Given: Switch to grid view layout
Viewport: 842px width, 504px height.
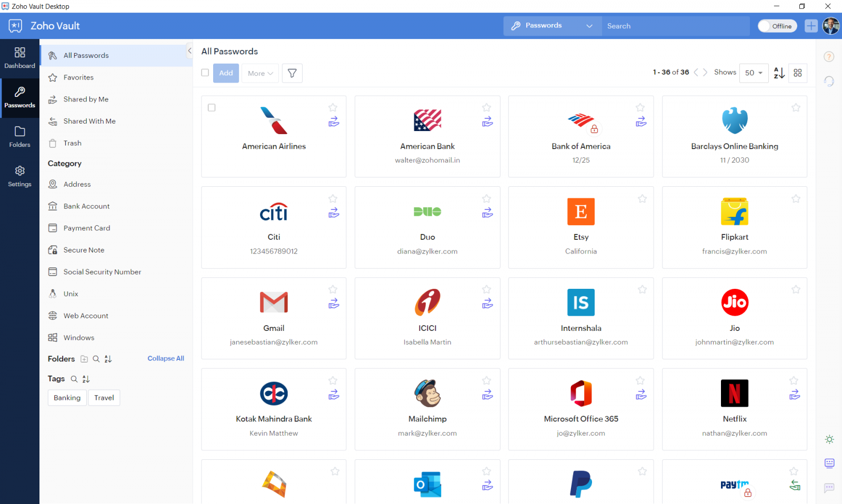Looking at the screenshot, I should click(798, 73).
